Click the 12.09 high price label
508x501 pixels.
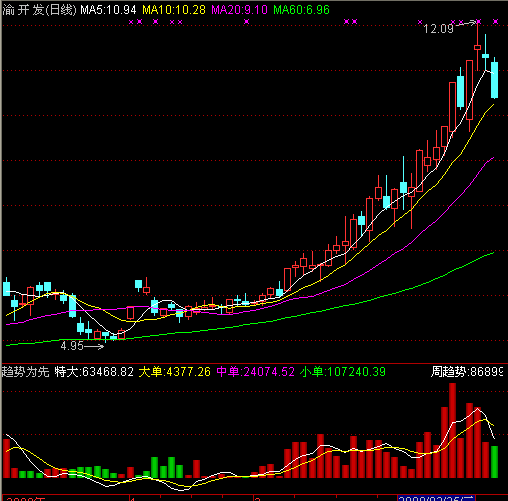(x=438, y=29)
